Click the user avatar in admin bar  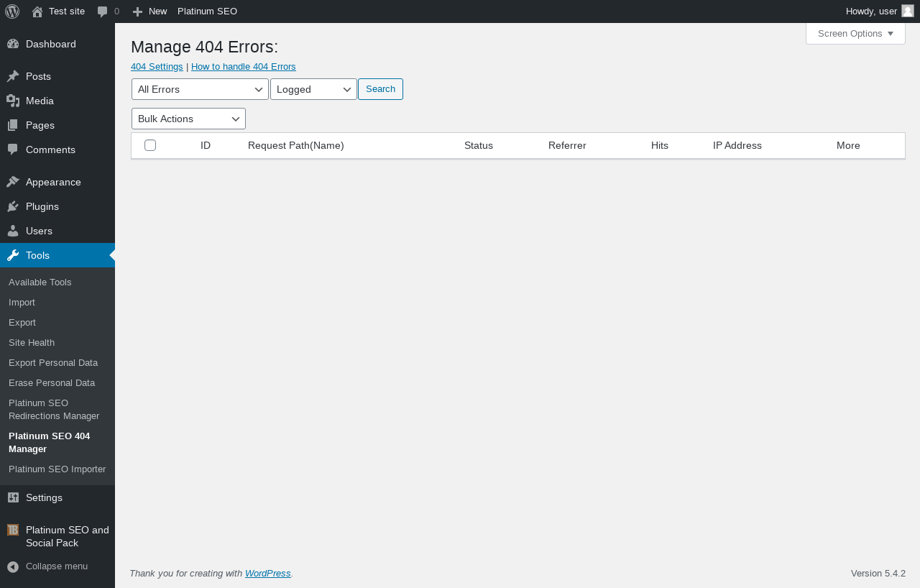[x=908, y=11]
